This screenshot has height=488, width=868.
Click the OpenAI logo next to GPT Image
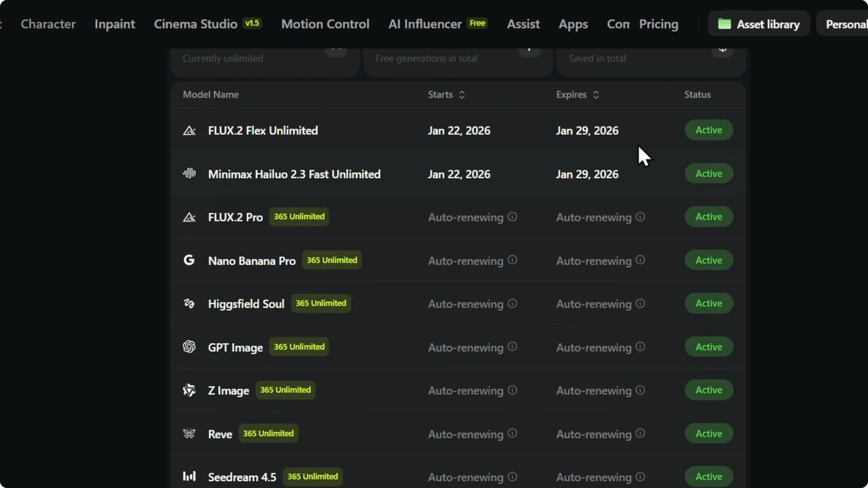(189, 347)
